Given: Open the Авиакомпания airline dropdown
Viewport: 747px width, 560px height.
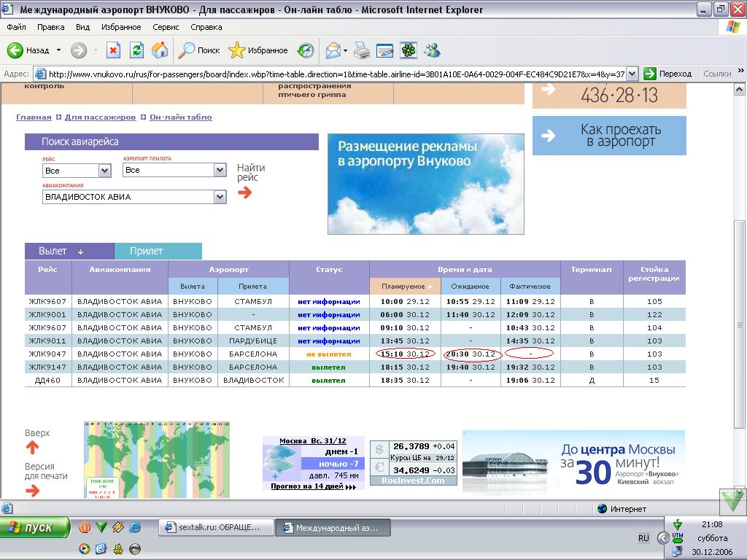Looking at the screenshot, I should [x=220, y=197].
